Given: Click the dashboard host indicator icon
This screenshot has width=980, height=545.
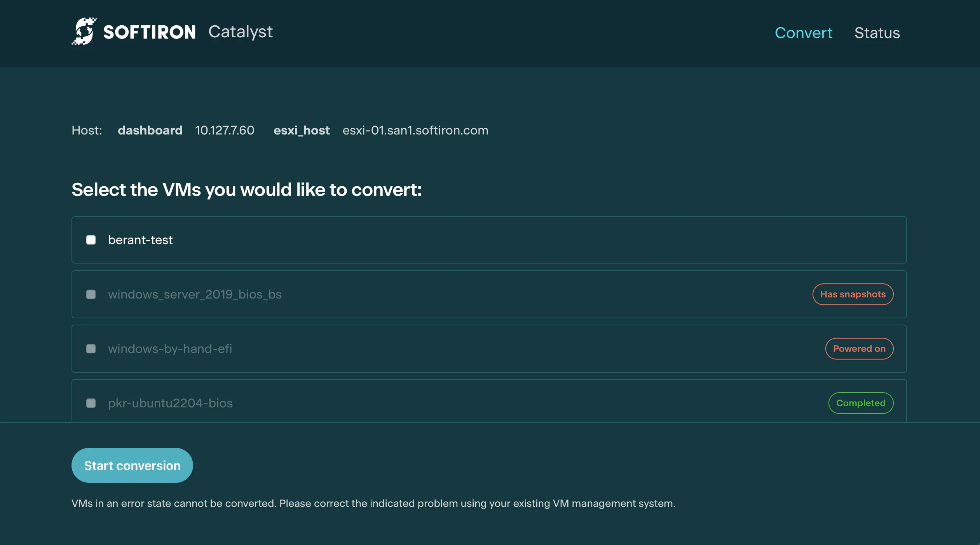Looking at the screenshot, I should coord(150,129).
